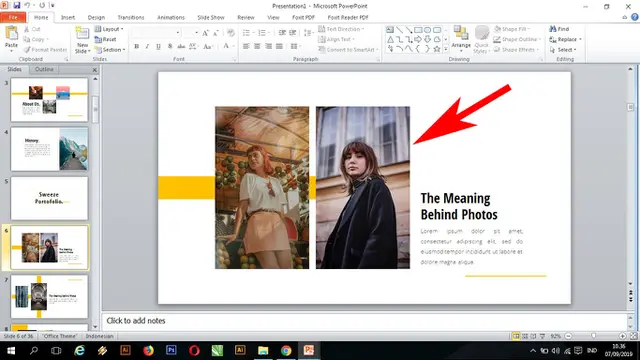The height and width of the screenshot is (360, 640).
Task: Open the Layout dropdown
Action: coord(109,29)
